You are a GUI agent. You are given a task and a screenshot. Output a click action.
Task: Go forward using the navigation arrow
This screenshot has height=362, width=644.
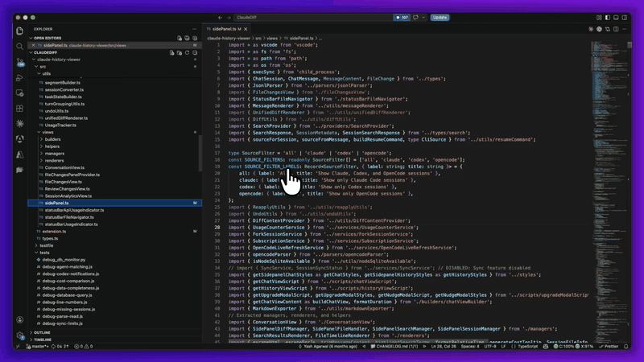point(229,17)
